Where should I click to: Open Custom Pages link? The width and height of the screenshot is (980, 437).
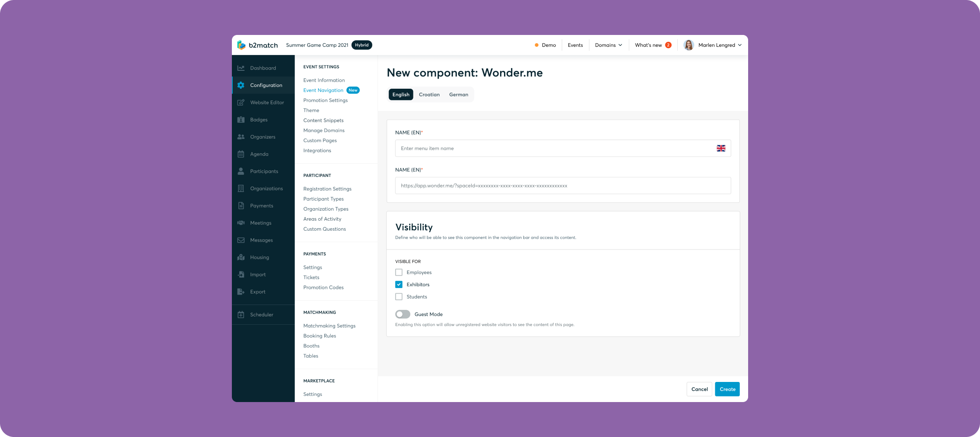[x=320, y=141]
